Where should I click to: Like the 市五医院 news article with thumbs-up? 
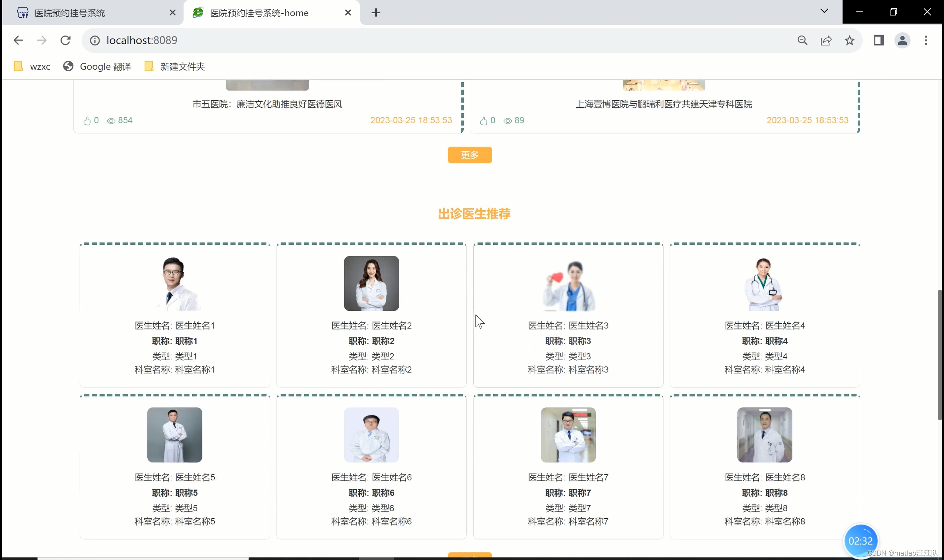(87, 121)
